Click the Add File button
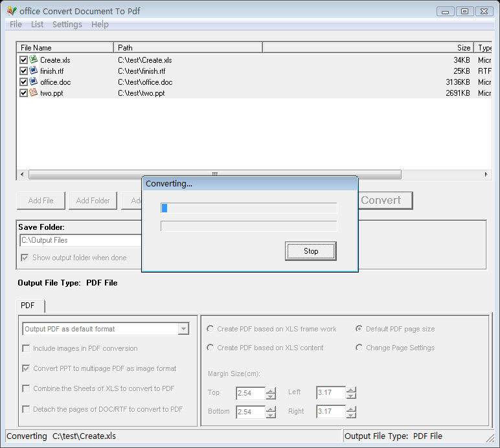This screenshot has width=500, height=448. (x=41, y=201)
